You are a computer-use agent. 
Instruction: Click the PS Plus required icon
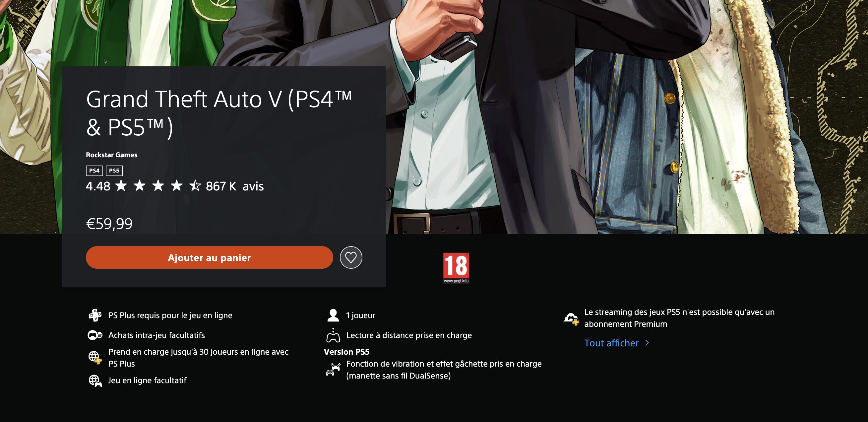(95, 315)
